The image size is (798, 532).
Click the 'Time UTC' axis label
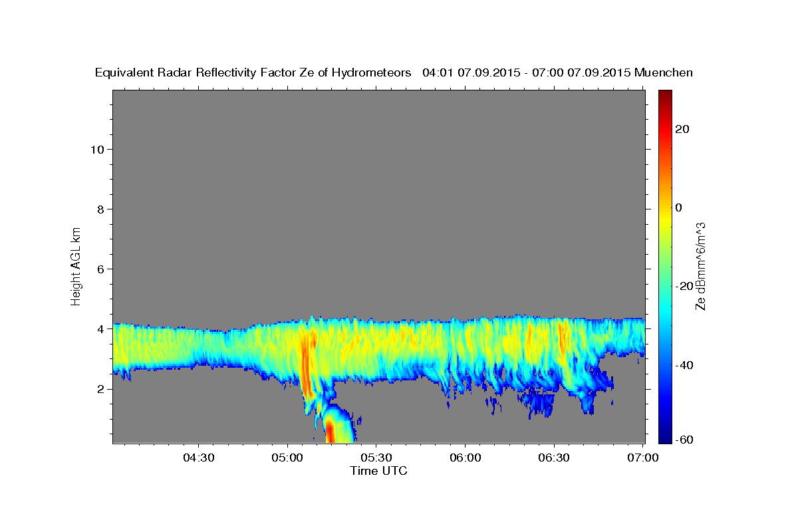378,471
